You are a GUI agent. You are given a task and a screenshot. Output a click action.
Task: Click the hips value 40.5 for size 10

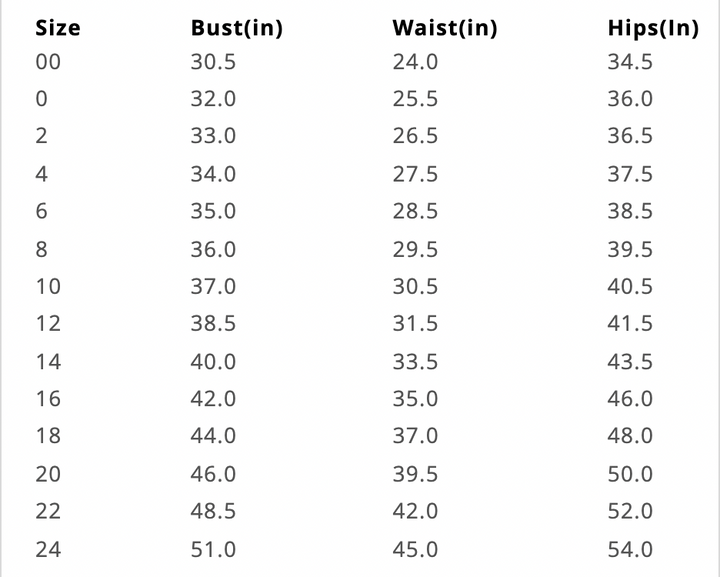(x=630, y=287)
